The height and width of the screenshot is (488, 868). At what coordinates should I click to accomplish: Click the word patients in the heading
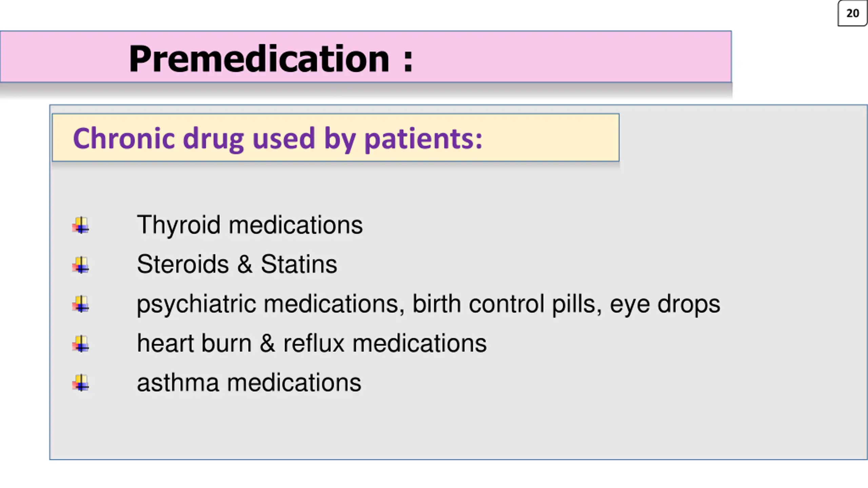(x=423, y=140)
